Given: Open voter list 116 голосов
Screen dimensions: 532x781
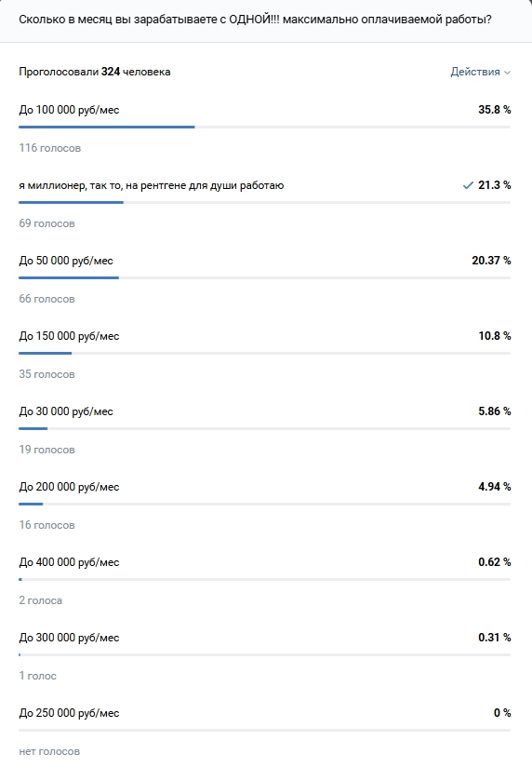Looking at the screenshot, I should tap(50, 148).
